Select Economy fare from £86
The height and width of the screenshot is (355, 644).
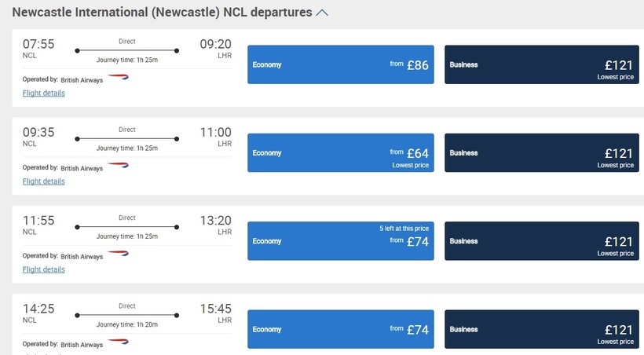[341, 64]
